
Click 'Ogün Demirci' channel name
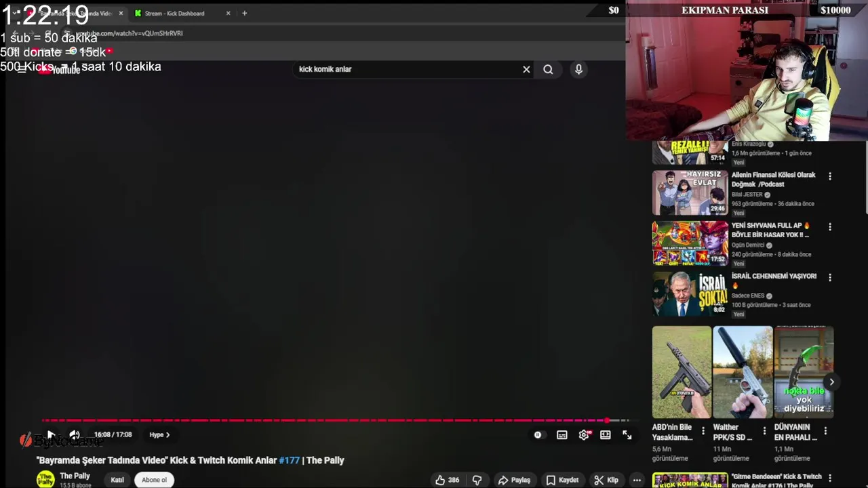pos(748,245)
